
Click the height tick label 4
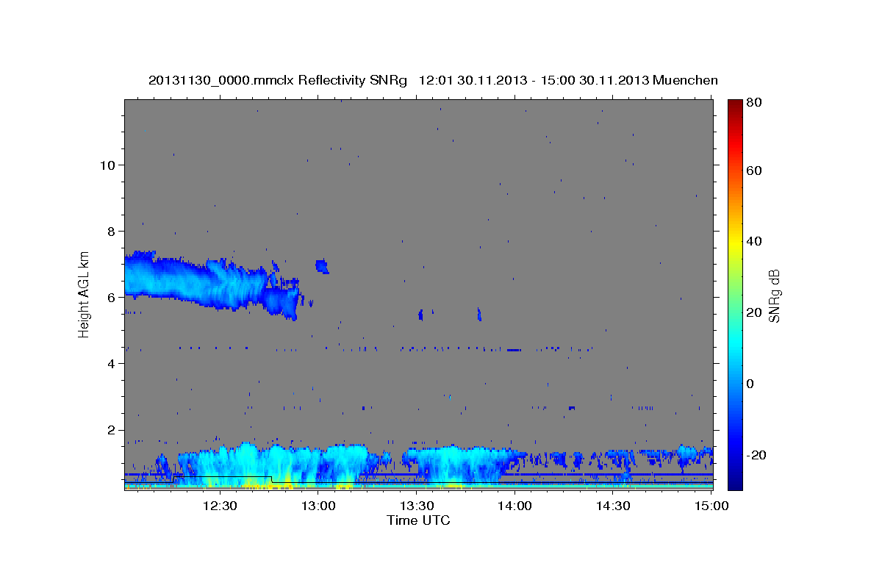112,363
